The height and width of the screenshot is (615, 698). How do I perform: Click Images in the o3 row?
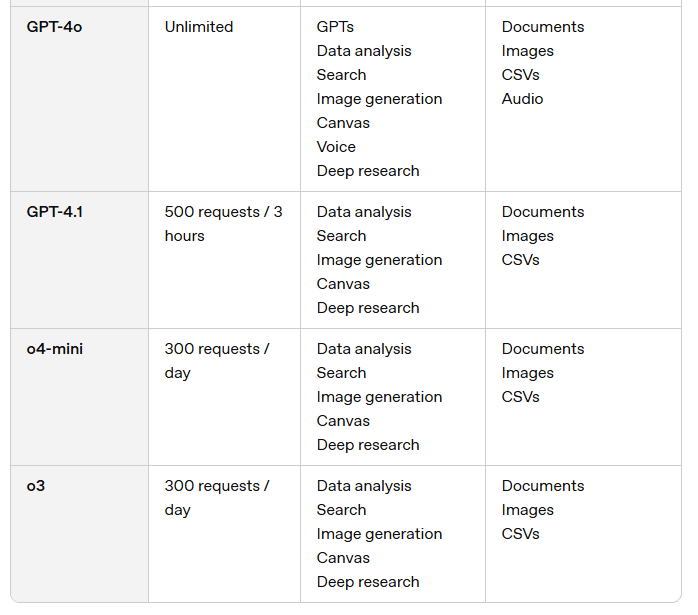point(527,510)
